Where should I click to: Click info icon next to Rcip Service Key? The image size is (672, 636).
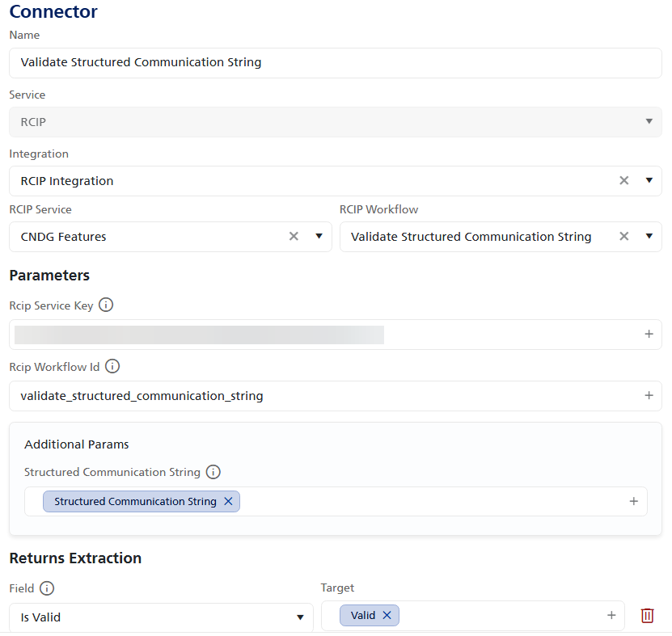pyautogui.click(x=106, y=305)
